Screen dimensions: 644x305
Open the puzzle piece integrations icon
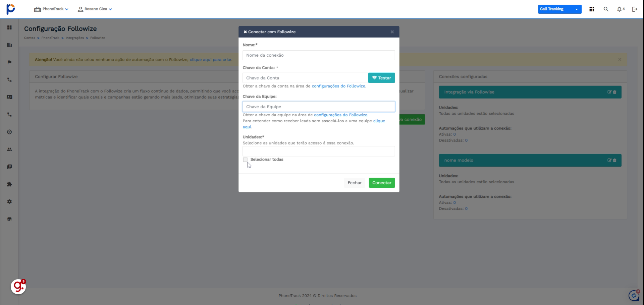pos(9,184)
